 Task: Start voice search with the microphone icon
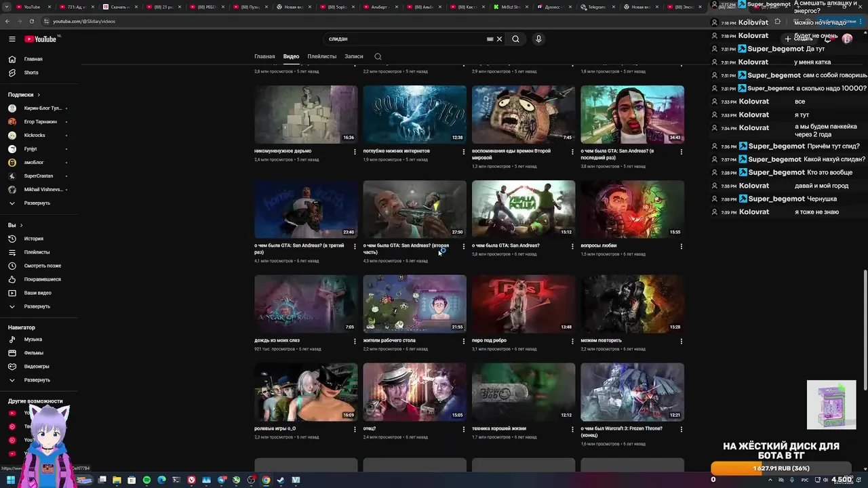coord(538,39)
